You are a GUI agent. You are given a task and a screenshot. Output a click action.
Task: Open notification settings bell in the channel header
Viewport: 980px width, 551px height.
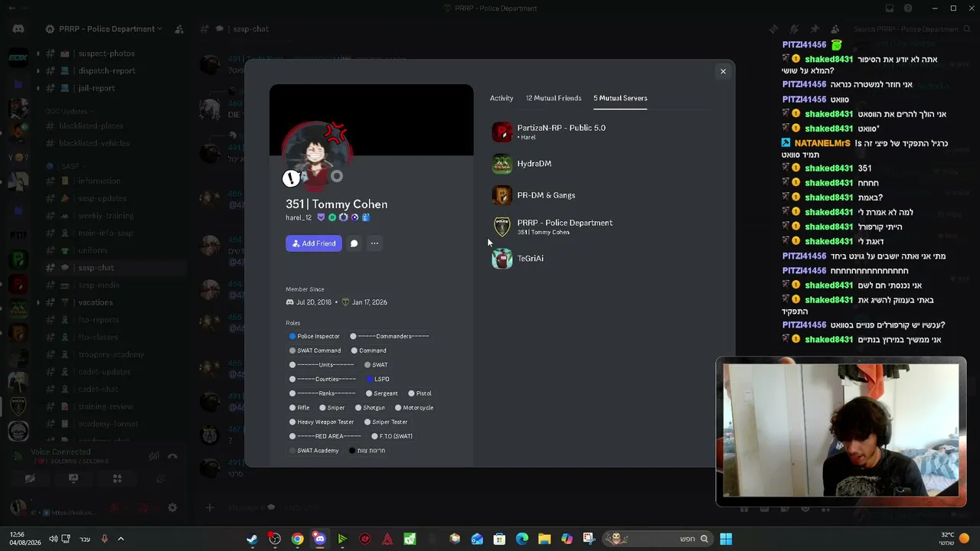click(x=795, y=29)
